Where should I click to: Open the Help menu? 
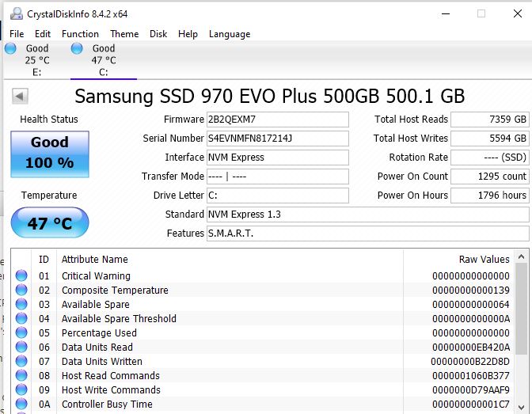pyautogui.click(x=188, y=34)
